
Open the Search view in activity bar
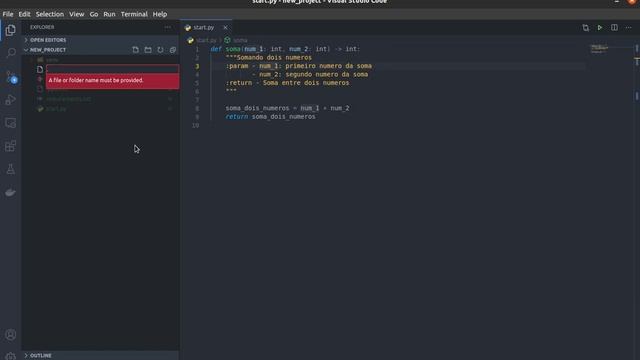[x=11, y=53]
